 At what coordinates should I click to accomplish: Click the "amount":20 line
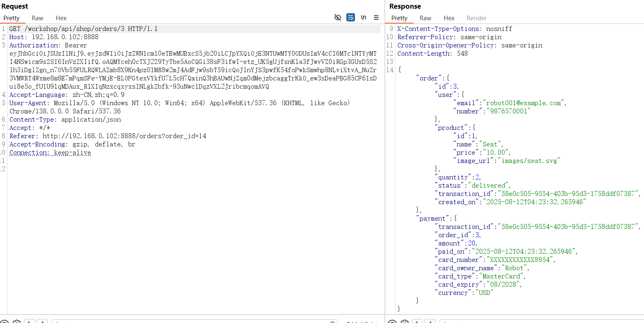click(x=456, y=243)
